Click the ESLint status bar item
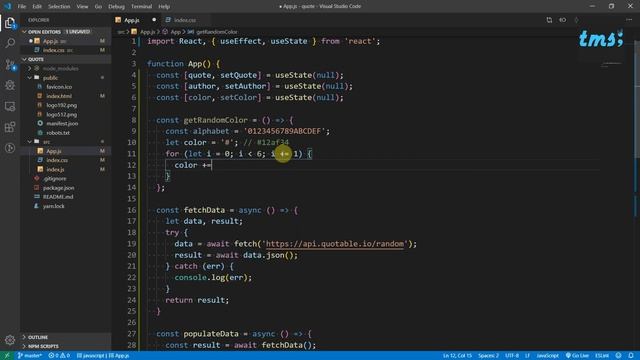The width and height of the screenshot is (640, 360). point(602,356)
